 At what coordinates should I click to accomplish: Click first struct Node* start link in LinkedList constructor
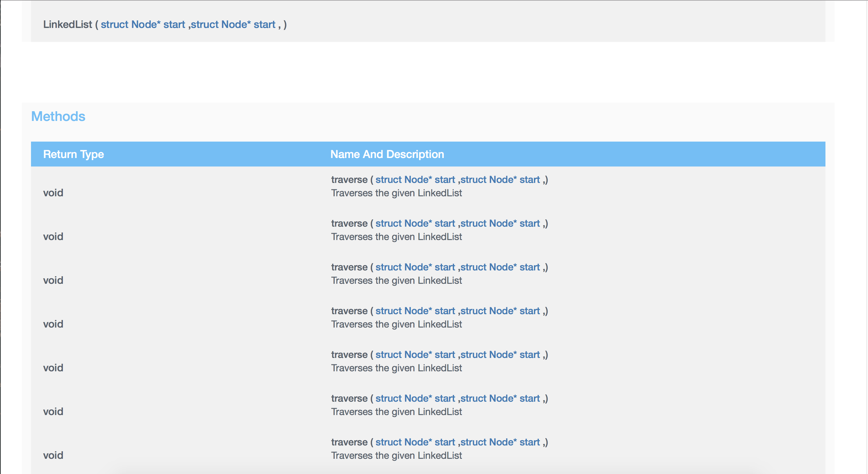coord(143,25)
